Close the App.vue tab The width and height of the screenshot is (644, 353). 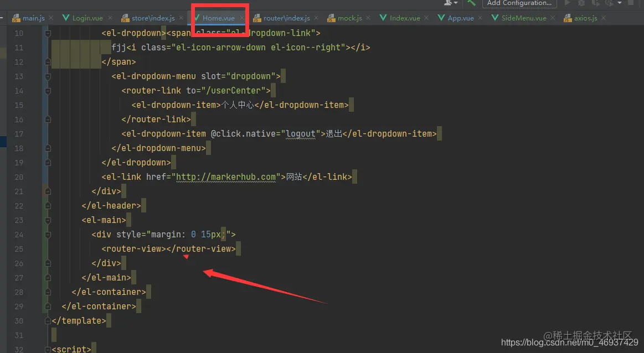coord(480,18)
